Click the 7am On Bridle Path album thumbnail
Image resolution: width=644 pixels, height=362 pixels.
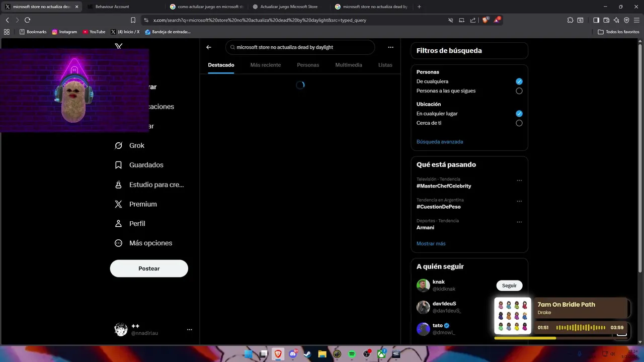pos(513,316)
